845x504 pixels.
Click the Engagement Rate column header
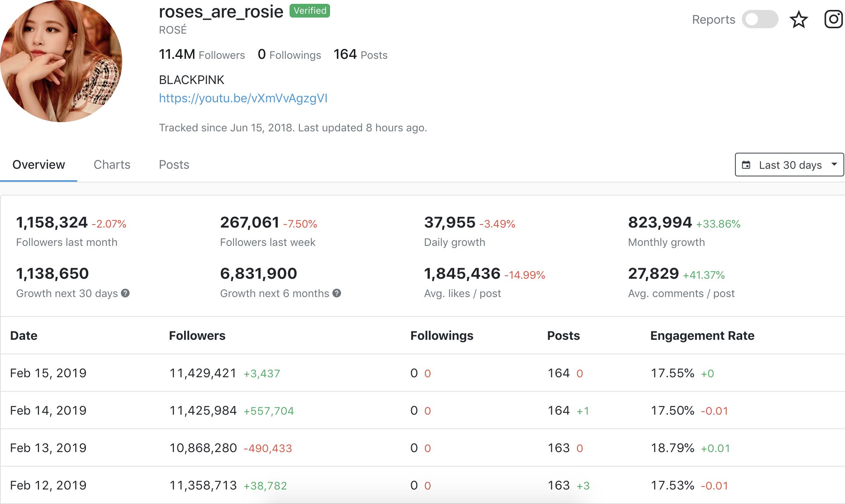click(702, 336)
